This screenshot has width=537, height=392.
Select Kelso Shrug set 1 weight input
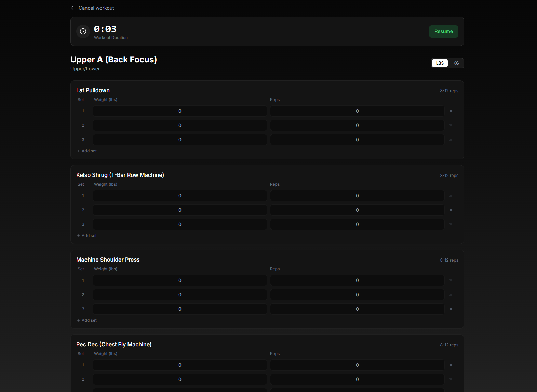click(180, 196)
